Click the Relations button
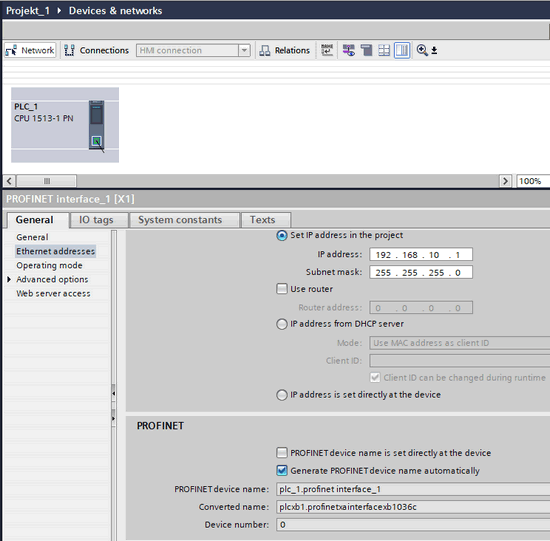 284,51
